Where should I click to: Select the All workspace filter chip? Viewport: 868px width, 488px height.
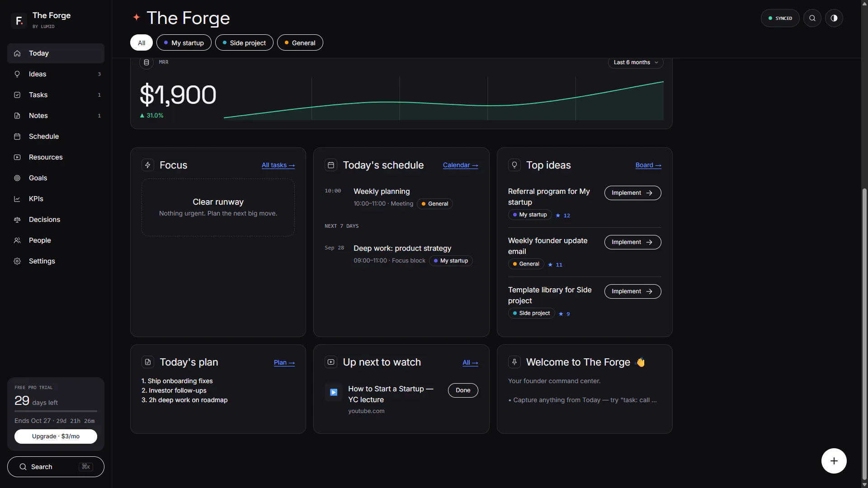click(x=142, y=42)
